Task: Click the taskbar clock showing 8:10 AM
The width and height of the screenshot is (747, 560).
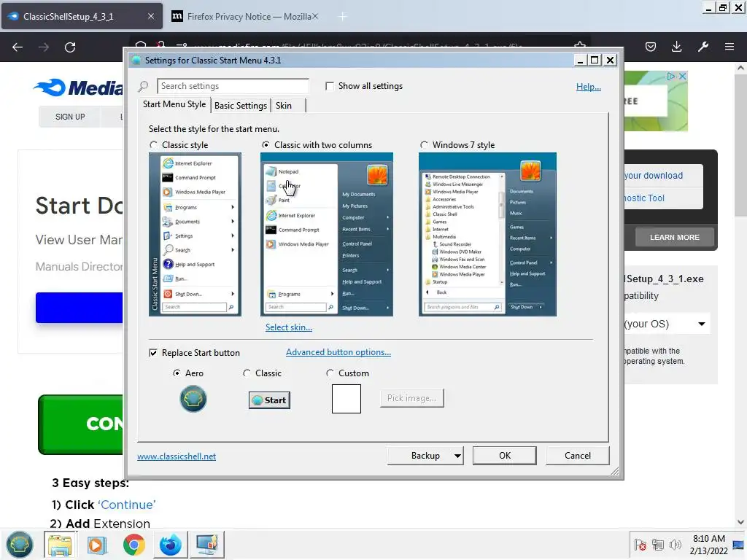Action: [x=708, y=544]
